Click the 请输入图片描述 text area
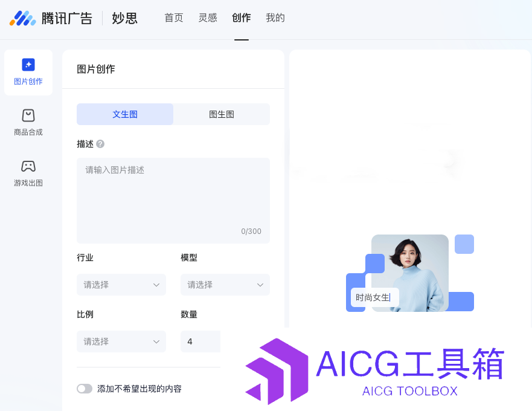The width and height of the screenshot is (532, 411). pyautogui.click(x=173, y=201)
